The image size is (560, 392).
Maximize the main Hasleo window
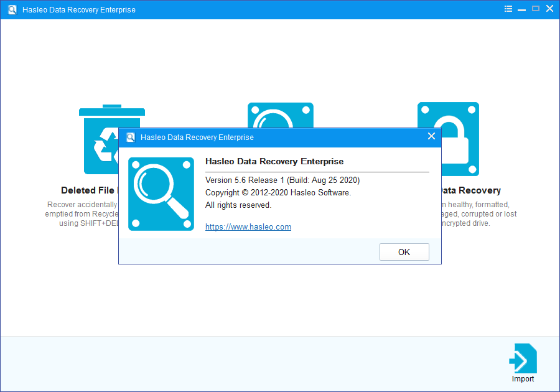(x=535, y=9)
